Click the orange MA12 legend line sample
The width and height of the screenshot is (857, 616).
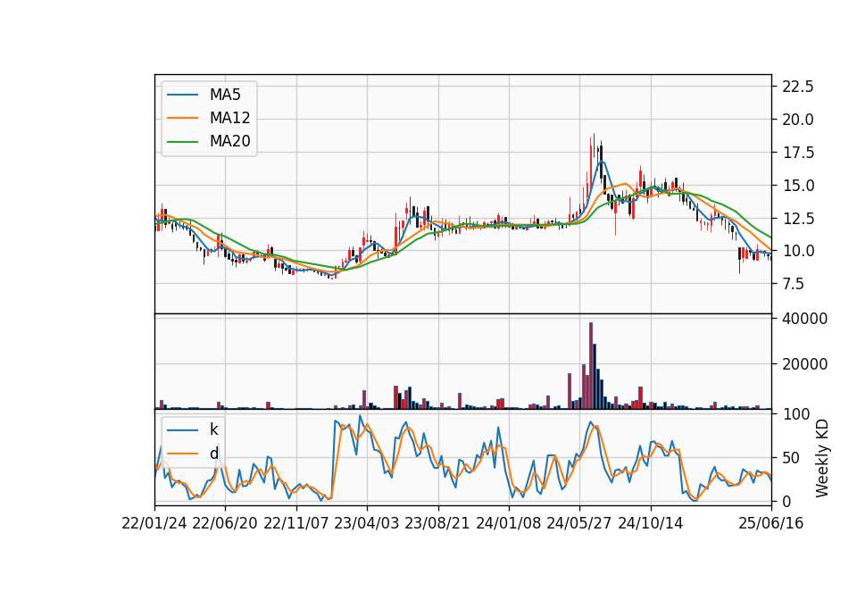click(x=182, y=118)
